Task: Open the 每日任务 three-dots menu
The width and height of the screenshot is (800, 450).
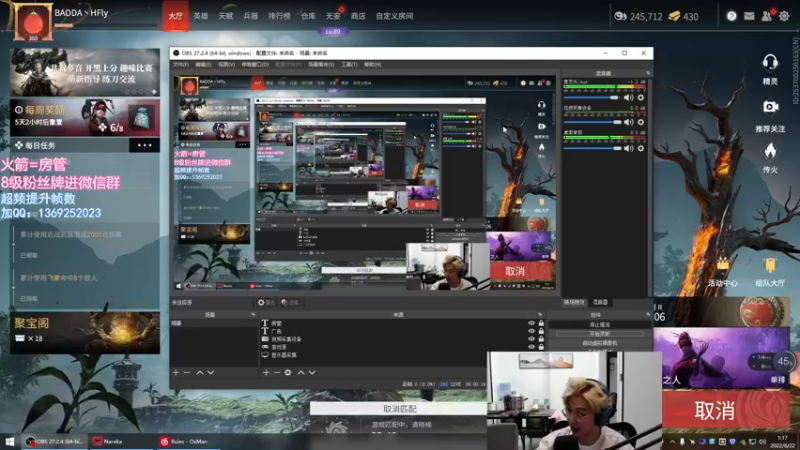Action: (x=144, y=145)
